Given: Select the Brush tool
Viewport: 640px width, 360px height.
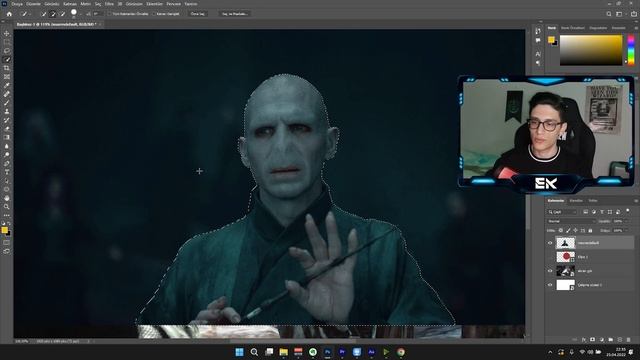Looking at the screenshot, I should click(x=7, y=103).
